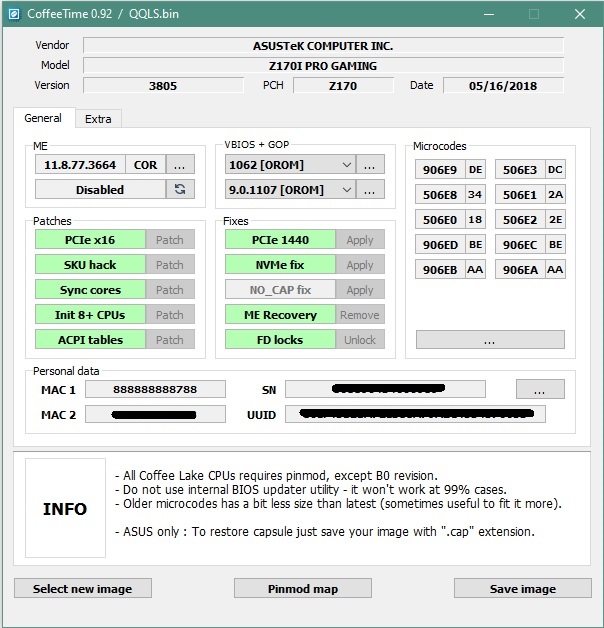Click the Sync cores patch label
This screenshot has height=628, width=604.
click(x=90, y=290)
